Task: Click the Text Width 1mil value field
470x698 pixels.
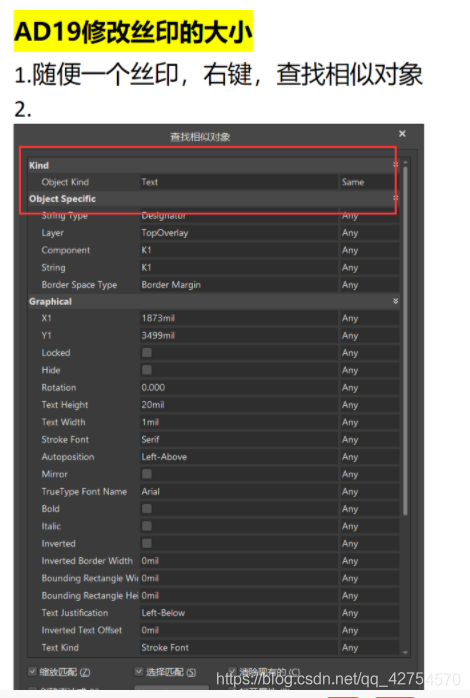Action: point(239,422)
